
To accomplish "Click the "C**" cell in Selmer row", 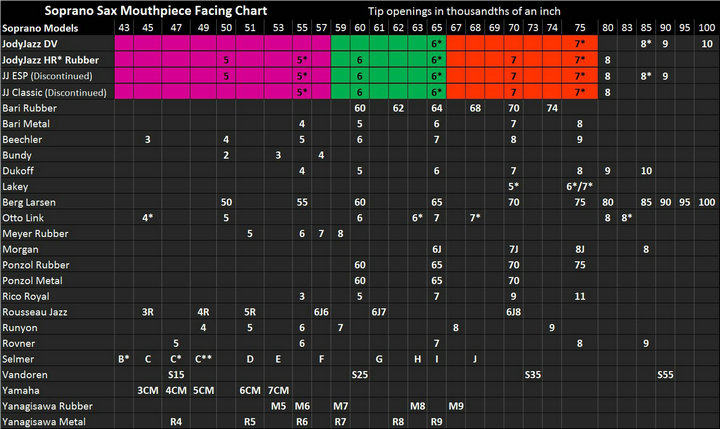I will [x=203, y=359].
